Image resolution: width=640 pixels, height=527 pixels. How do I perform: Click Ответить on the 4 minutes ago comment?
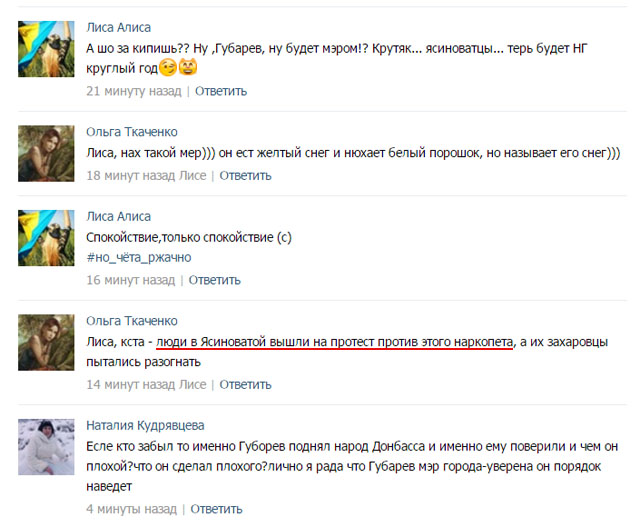pos(216,509)
